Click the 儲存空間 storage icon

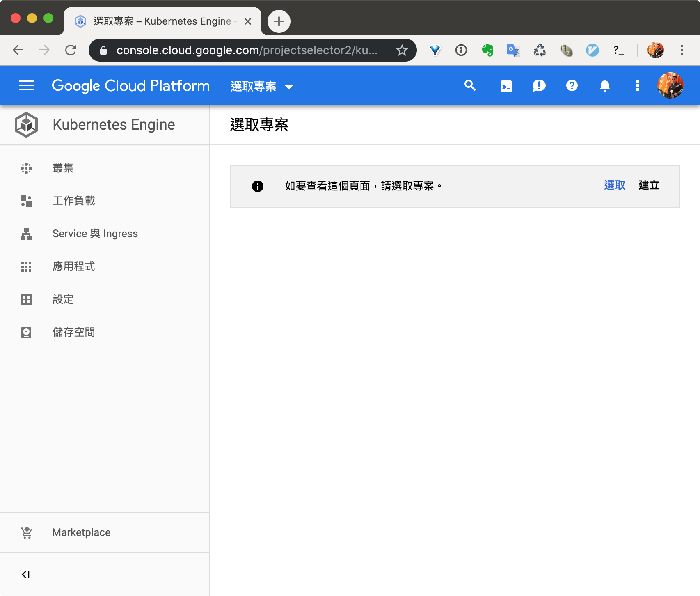click(x=26, y=332)
